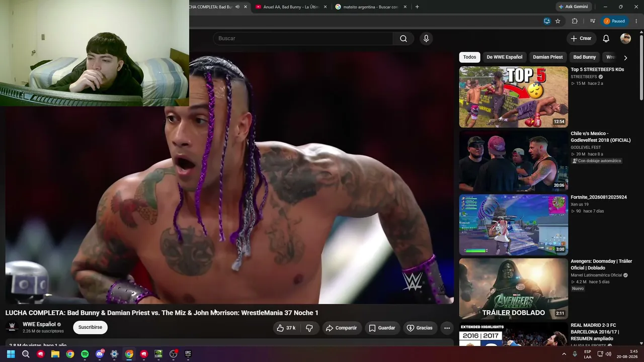This screenshot has height=362, width=644.
Task: Save the video with Guardar
Action: pyautogui.click(x=382, y=328)
